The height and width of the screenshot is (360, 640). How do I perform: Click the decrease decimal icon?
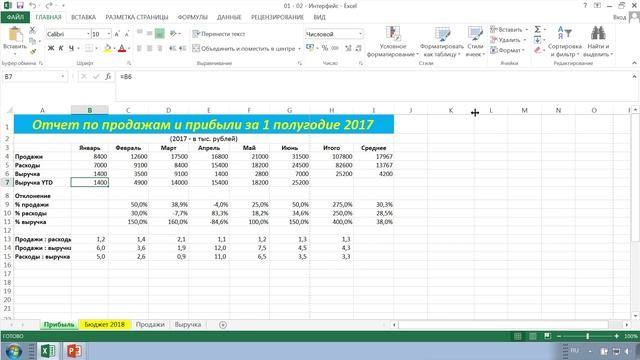tap(358, 48)
